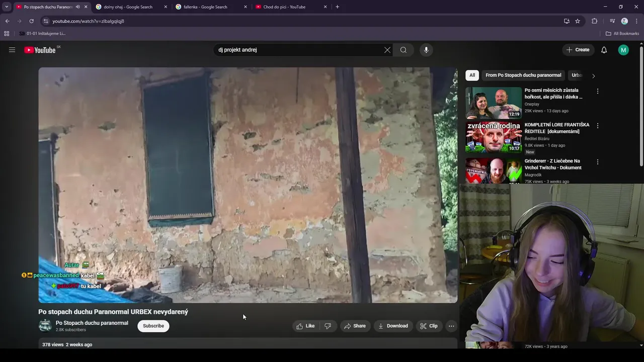Viewport: 644px width, 362px height.
Task: Close the fallenka Google Search tab
Action: coord(246,7)
